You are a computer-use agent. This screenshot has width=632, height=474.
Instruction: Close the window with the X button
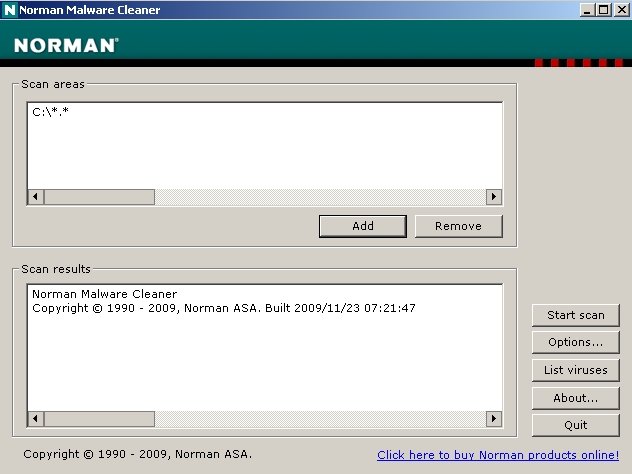[621, 10]
